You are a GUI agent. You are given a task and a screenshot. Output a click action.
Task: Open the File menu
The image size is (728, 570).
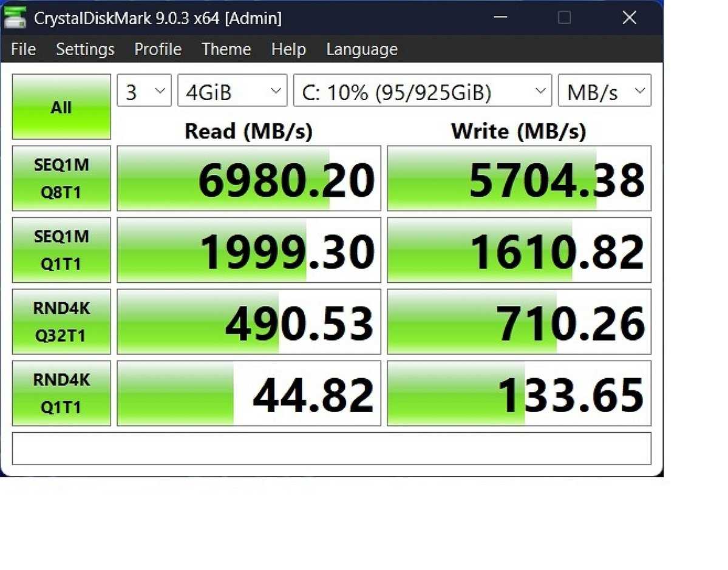[x=23, y=49]
